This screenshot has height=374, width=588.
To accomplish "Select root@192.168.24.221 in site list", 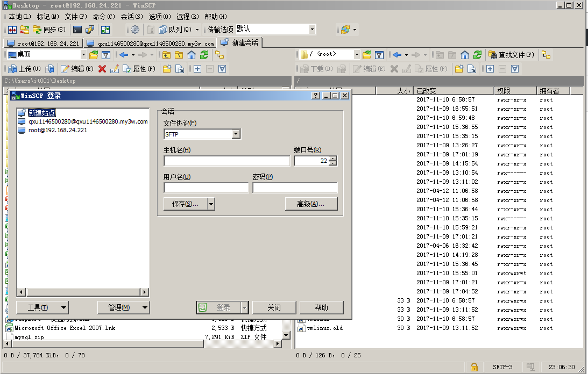I will click(x=58, y=130).
